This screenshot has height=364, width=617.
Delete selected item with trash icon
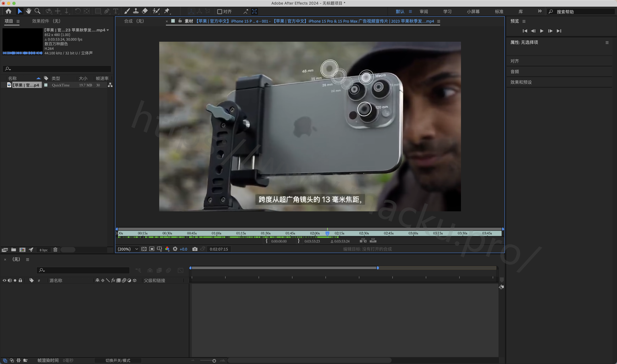[55, 250]
